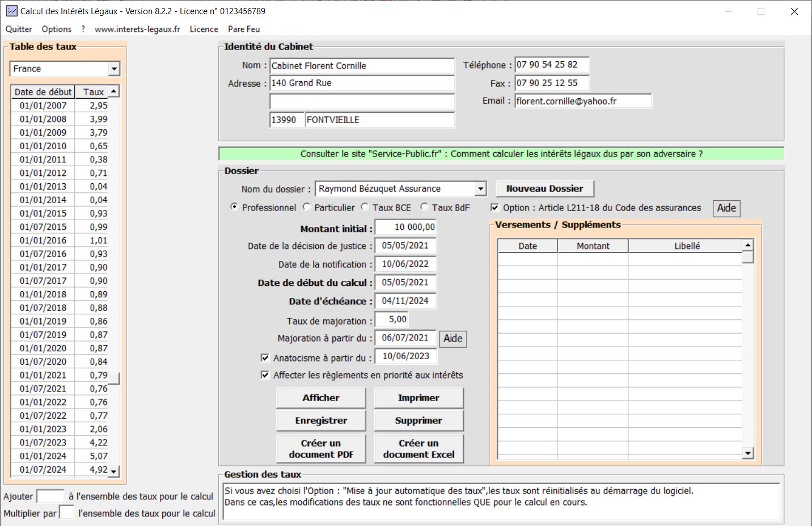812x526 pixels.
Task: Click the Afficher button
Action: [321, 398]
